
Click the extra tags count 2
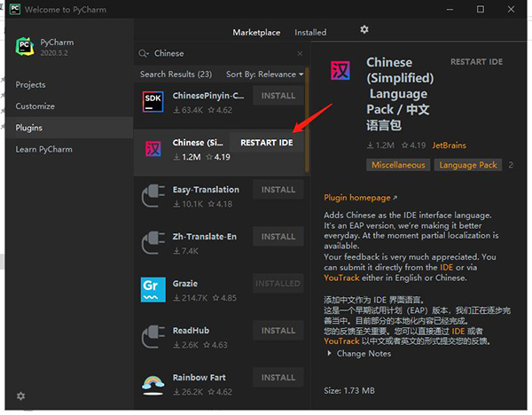(511, 165)
